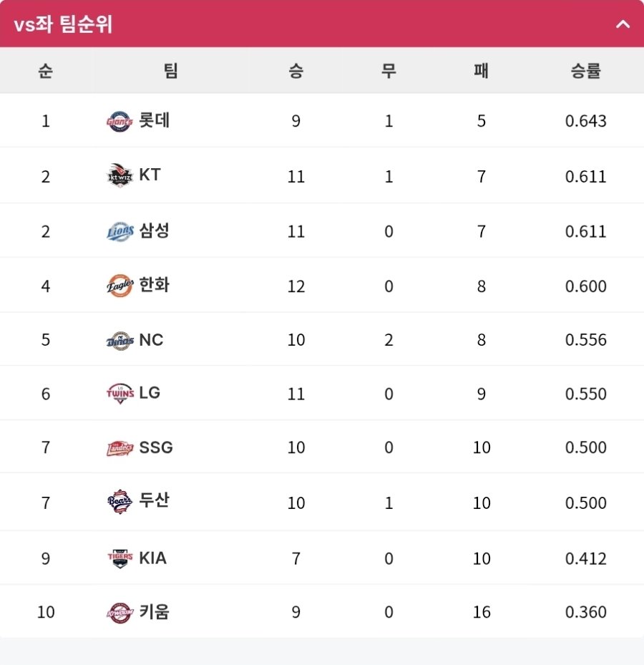Screen dimensions: 644x665
Task: Click the SSG Landers team logo
Action: pos(120,448)
